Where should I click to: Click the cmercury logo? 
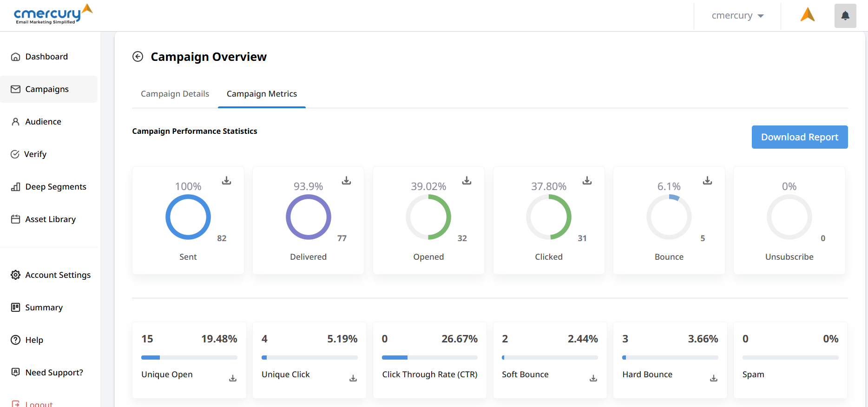coord(52,14)
